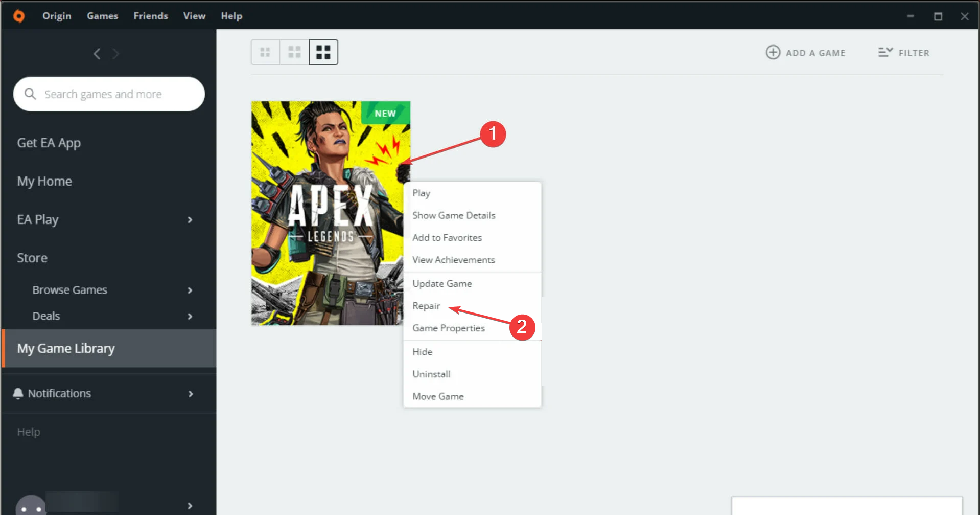
Task: Go to My Home
Action: [x=44, y=181]
